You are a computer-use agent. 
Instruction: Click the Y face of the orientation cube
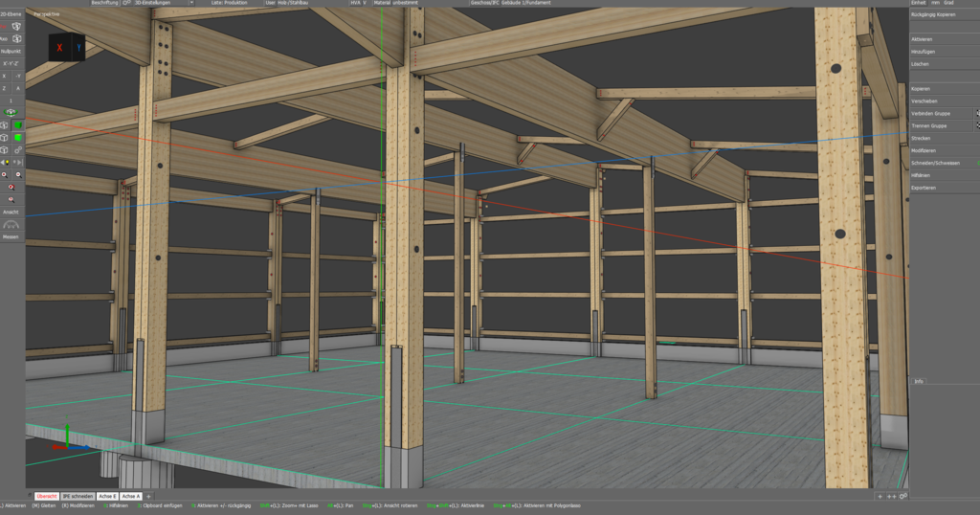click(77, 46)
